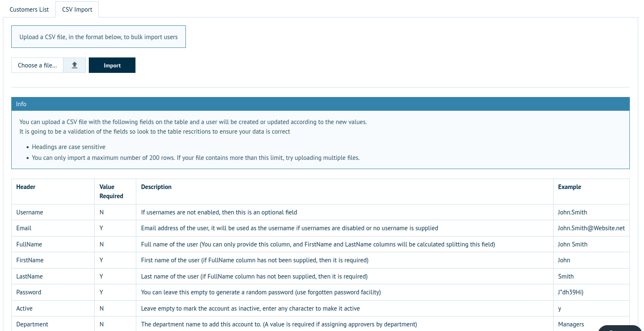Click the Example column heading
The image size is (644, 331).
pyautogui.click(x=569, y=187)
